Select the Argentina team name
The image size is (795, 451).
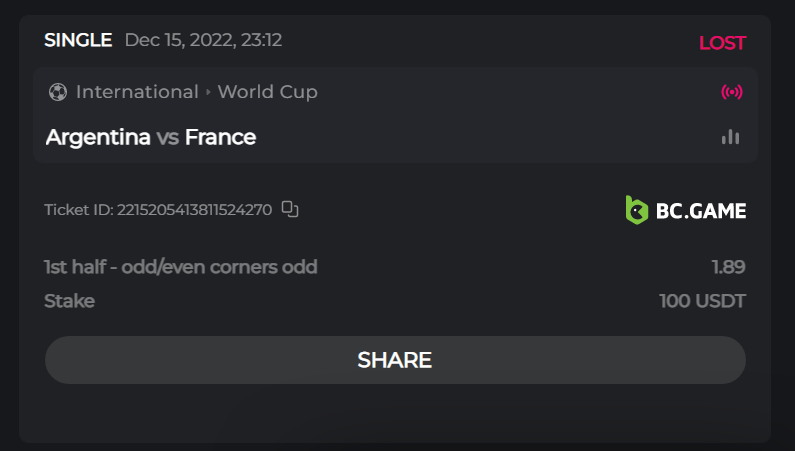[98, 137]
